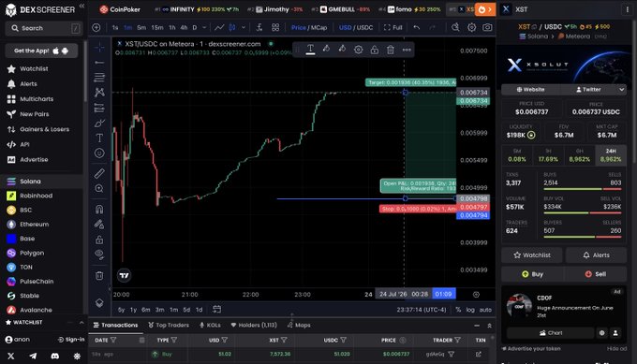Select the 15m timeframe

tap(157, 27)
